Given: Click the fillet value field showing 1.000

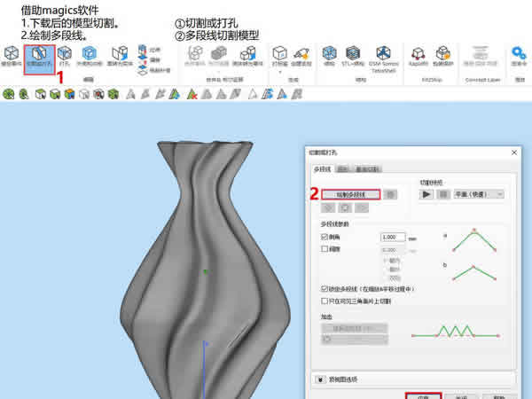Looking at the screenshot, I should click(391, 238).
